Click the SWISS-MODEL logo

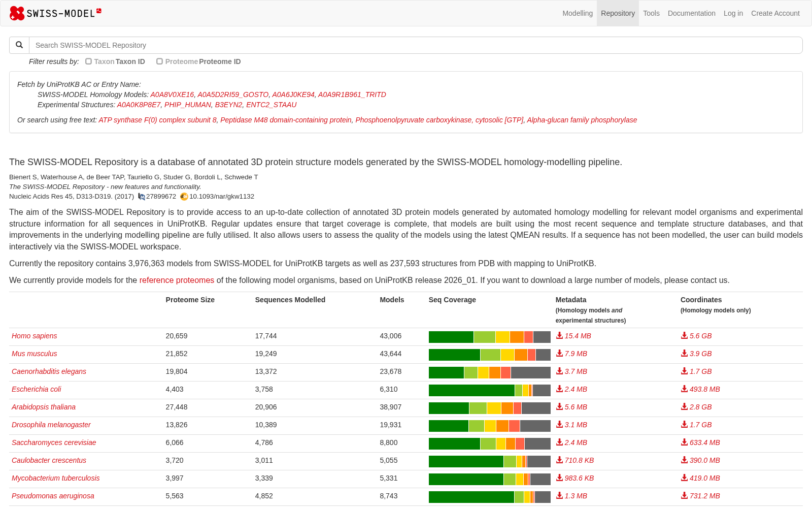[56, 13]
